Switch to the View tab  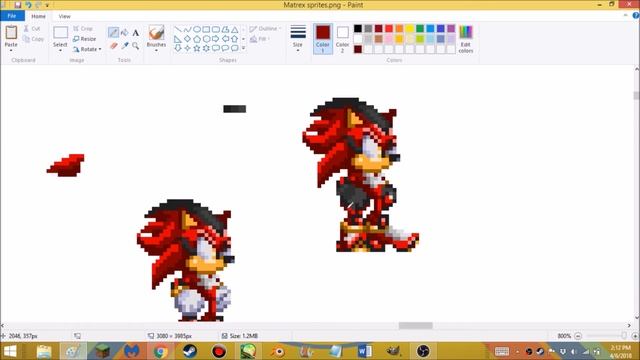pyautogui.click(x=64, y=16)
